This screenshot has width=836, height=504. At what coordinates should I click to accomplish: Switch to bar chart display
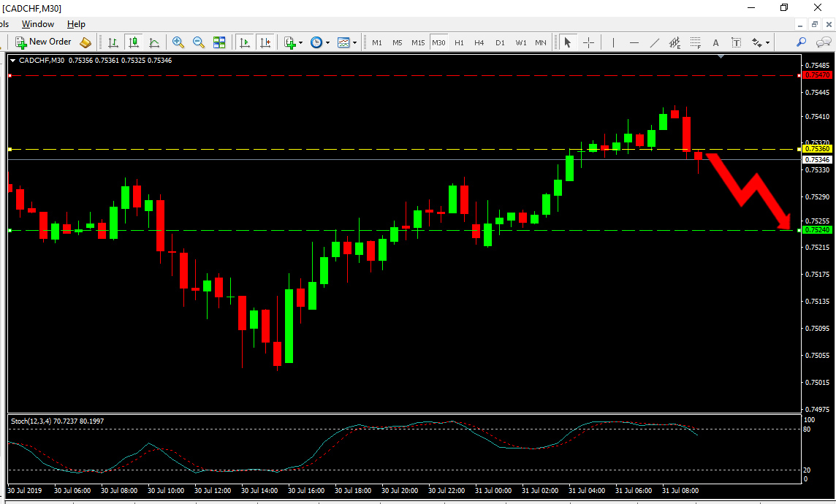click(x=113, y=42)
